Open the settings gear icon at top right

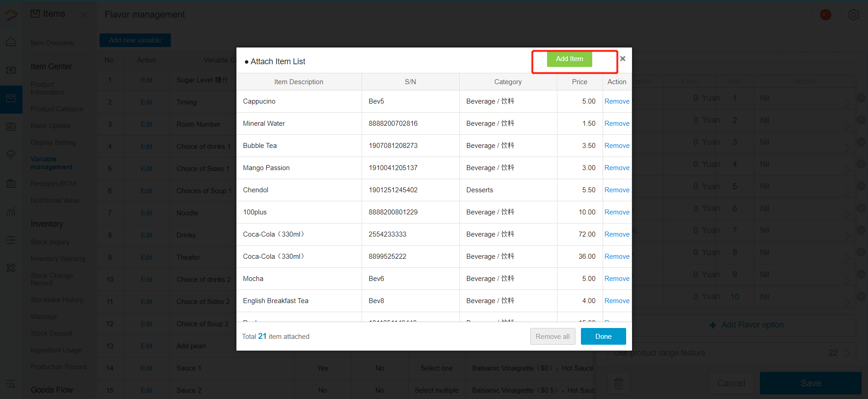[x=854, y=14]
